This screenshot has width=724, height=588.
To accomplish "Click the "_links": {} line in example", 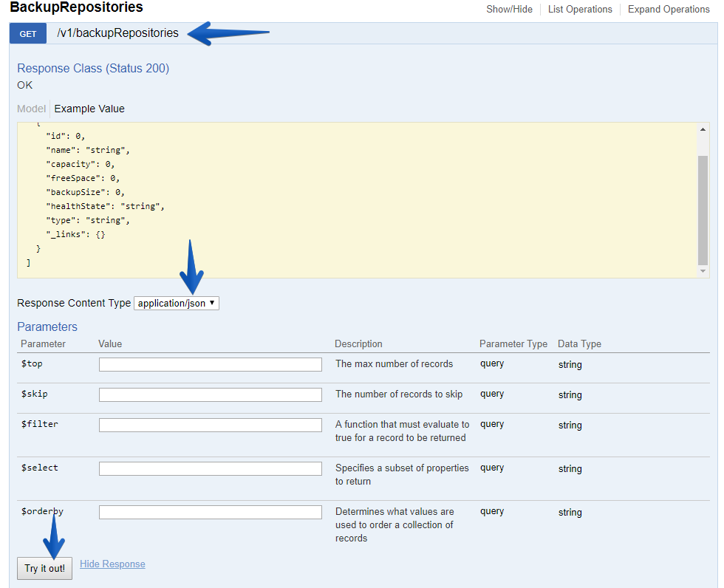I will coord(75,234).
